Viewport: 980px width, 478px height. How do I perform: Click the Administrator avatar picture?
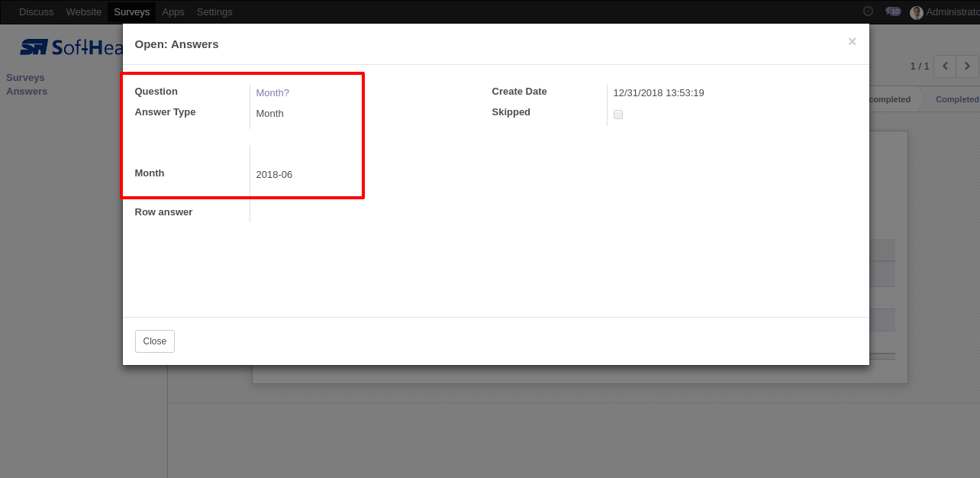click(x=917, y=12)
